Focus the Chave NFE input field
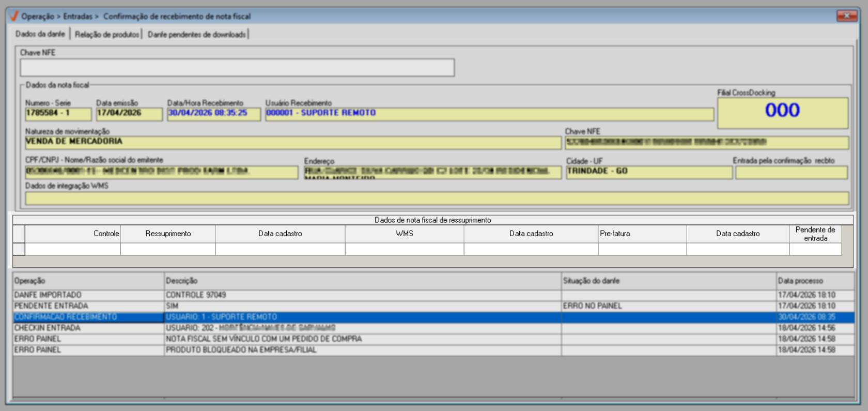This screenshot has height=411, width=868. [x=237, y=67]
